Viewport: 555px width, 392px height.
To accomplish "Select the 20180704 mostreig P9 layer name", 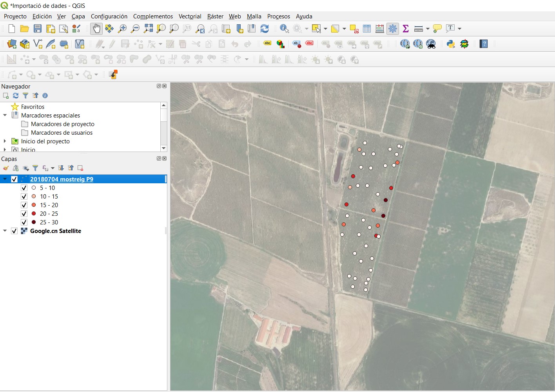I will click(x=62, y=179).
